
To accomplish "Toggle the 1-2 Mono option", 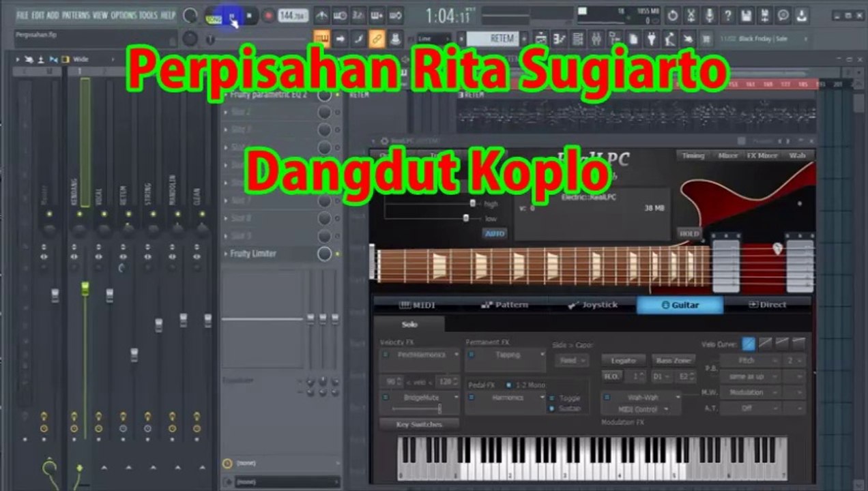I will (508, 385).
